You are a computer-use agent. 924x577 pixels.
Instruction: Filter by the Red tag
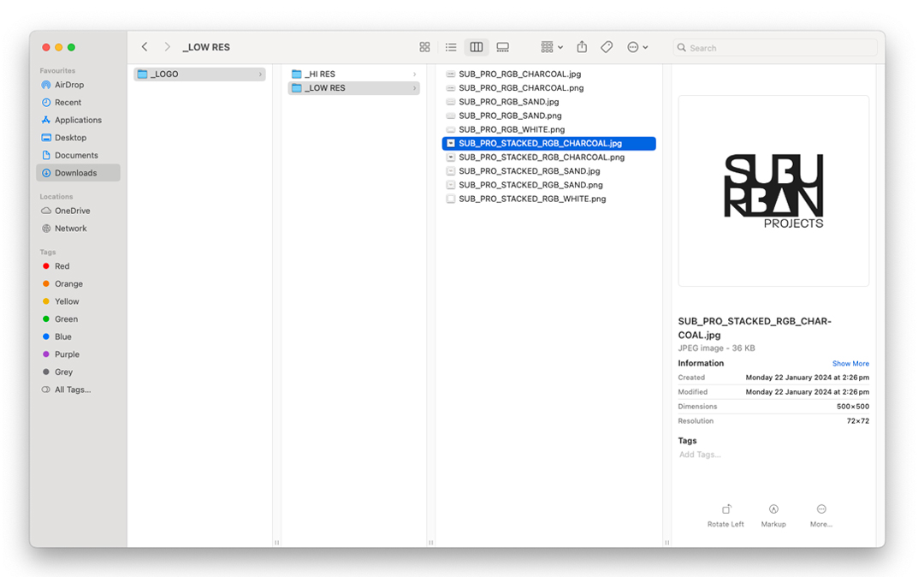(78, 266)
